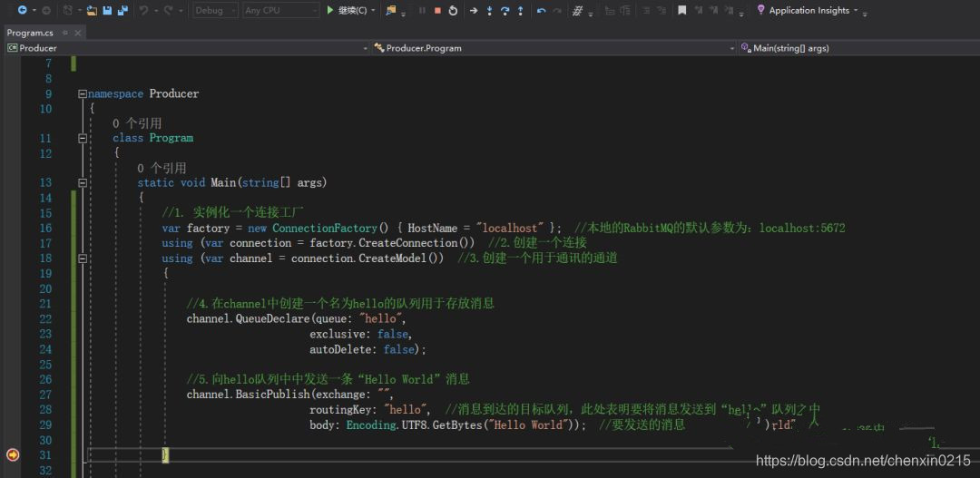980x478 pixels.
Task: Click the green Continue play icon
Action: [330, 10]
